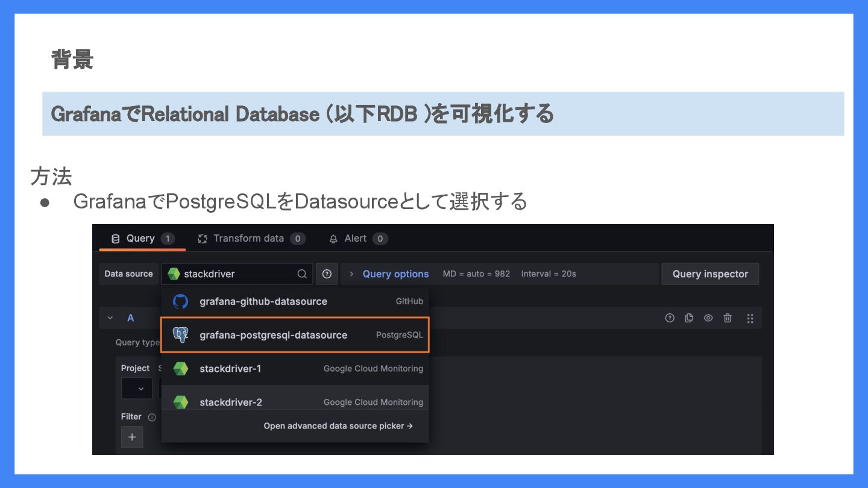
Task: Open data source help question-mark icon
Action: (327, 274)
